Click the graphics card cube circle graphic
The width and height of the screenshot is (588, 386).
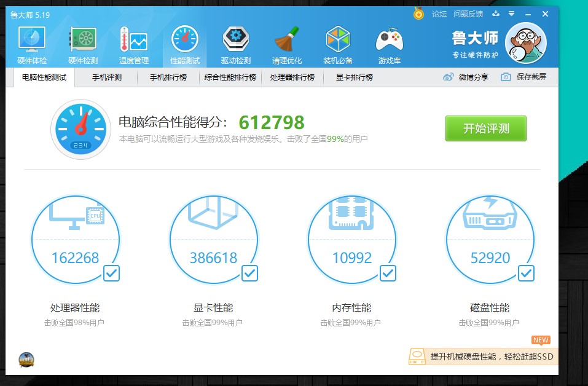[214, 239]
